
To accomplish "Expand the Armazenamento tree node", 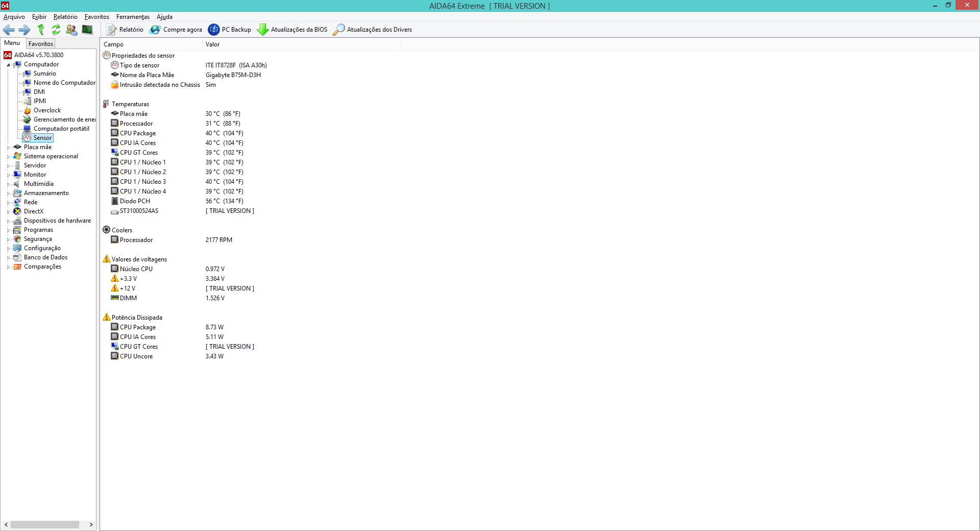I will point(8,194).
